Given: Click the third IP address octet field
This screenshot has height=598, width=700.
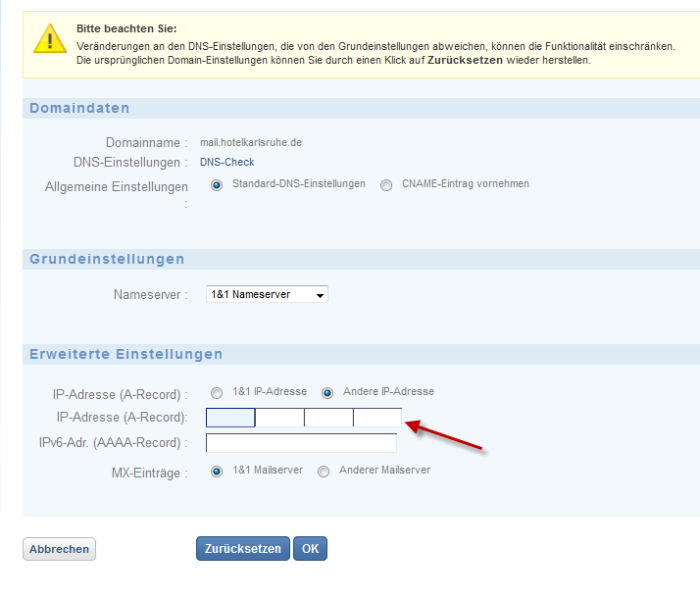Looking at the screenshot, I should click(328, 419).
